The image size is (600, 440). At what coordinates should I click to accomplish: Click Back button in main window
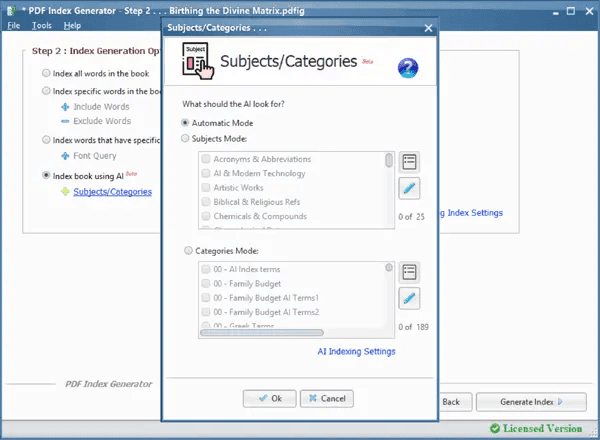[455, 402]
